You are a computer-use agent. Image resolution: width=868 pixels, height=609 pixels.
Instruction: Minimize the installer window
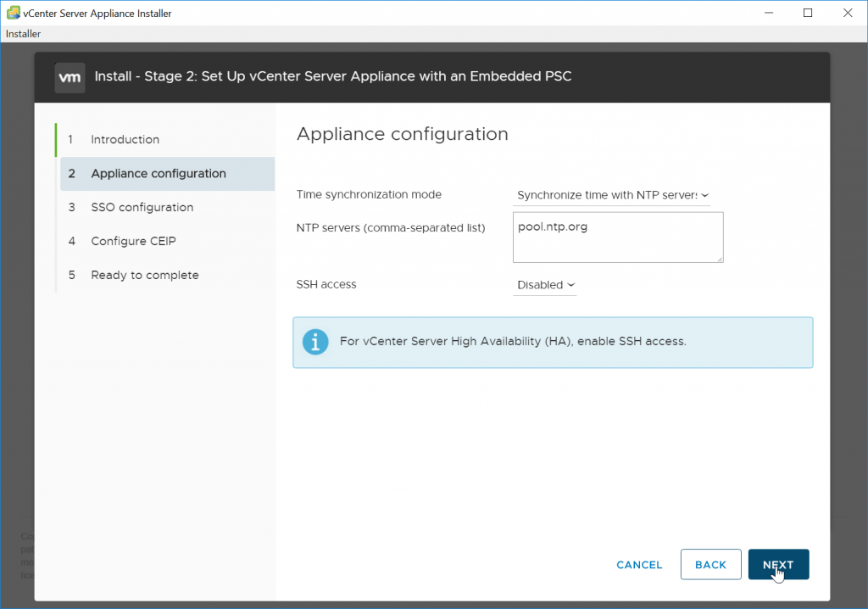tap(768, 13)
